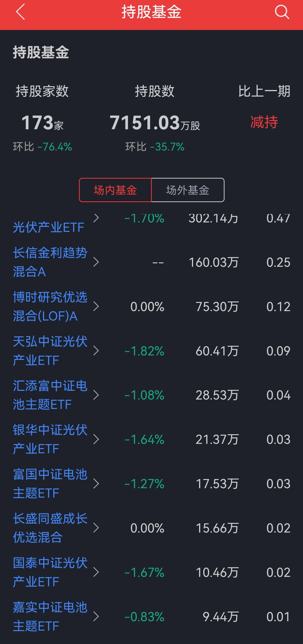The image size is (303, 644).
Task: Expand chevron beside 光伏产业ETF
Action: (x=96, y=218)
